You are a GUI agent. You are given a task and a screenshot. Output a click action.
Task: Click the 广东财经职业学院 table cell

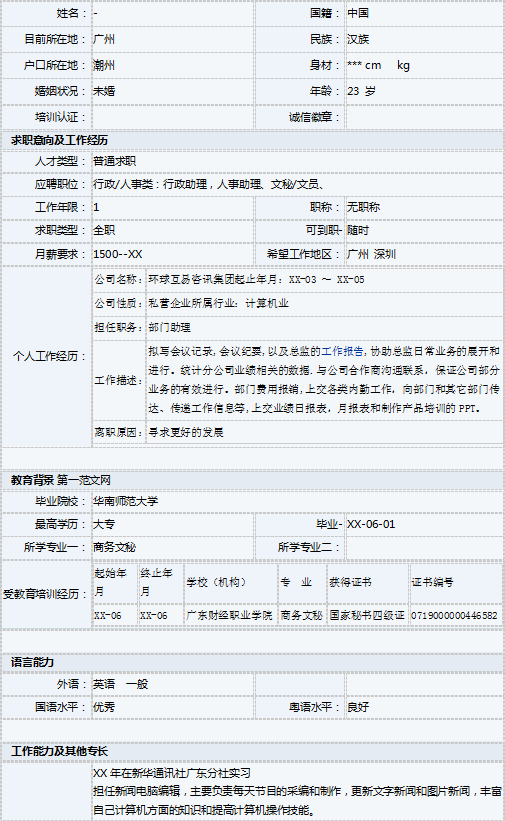pos(229,616)
